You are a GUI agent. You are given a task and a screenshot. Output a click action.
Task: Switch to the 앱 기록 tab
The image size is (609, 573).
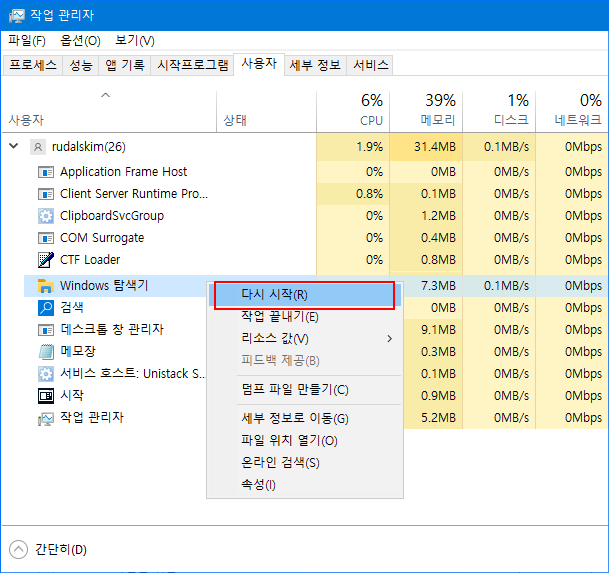tap(125, 65)
